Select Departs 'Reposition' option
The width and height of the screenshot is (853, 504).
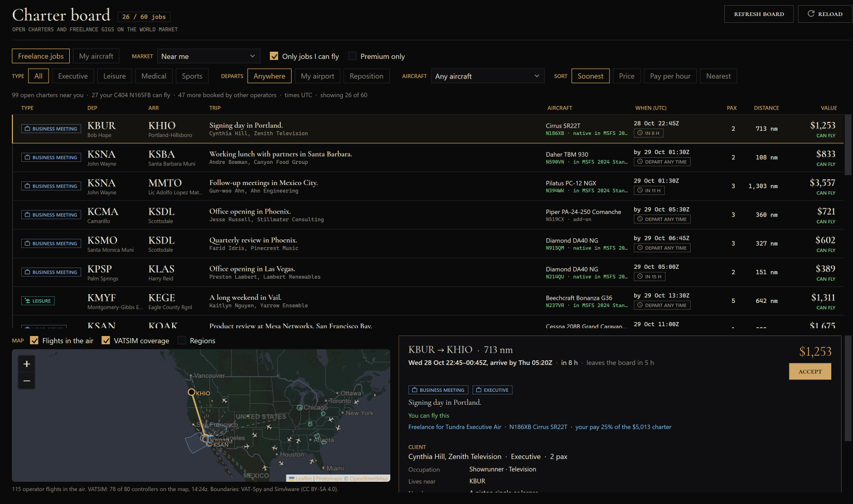(367, 76)
